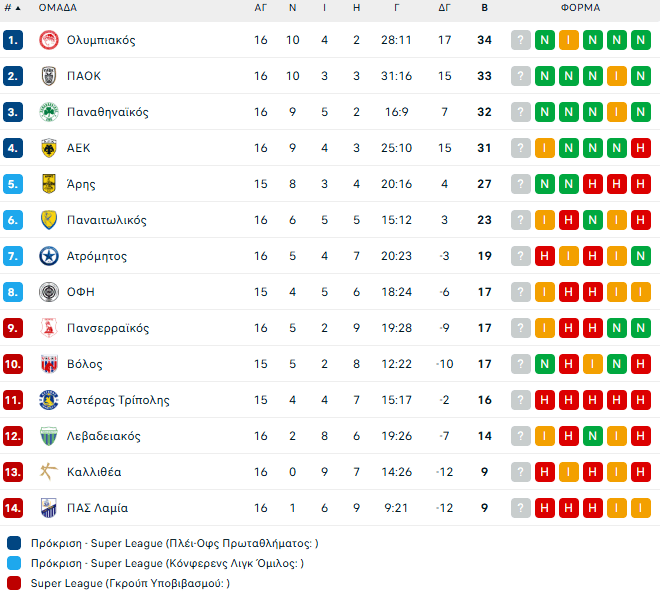Click the Παναιτωλικός team badge
The width and height of the screenshot is (660, 593).
tap(48, 220)
